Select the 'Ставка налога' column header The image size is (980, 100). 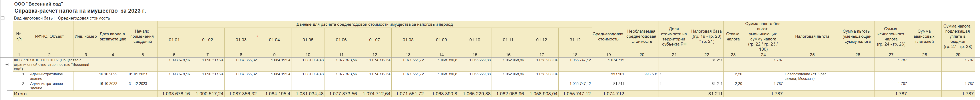[x=733, y=36]
